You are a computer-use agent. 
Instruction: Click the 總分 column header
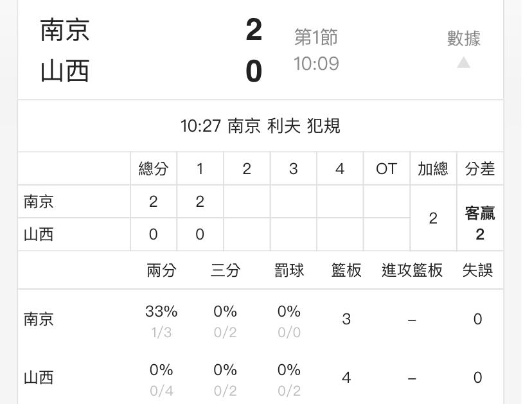[154, 168]
